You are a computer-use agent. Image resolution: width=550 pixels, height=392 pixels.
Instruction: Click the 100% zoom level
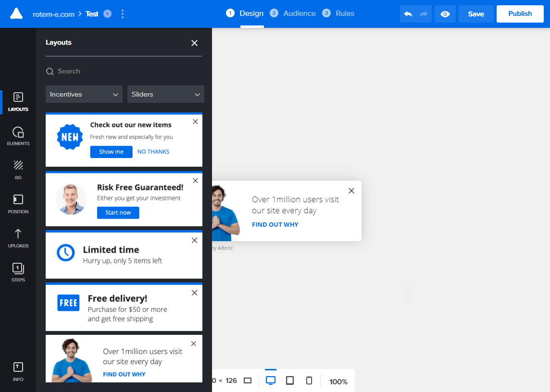pos(338,381)
